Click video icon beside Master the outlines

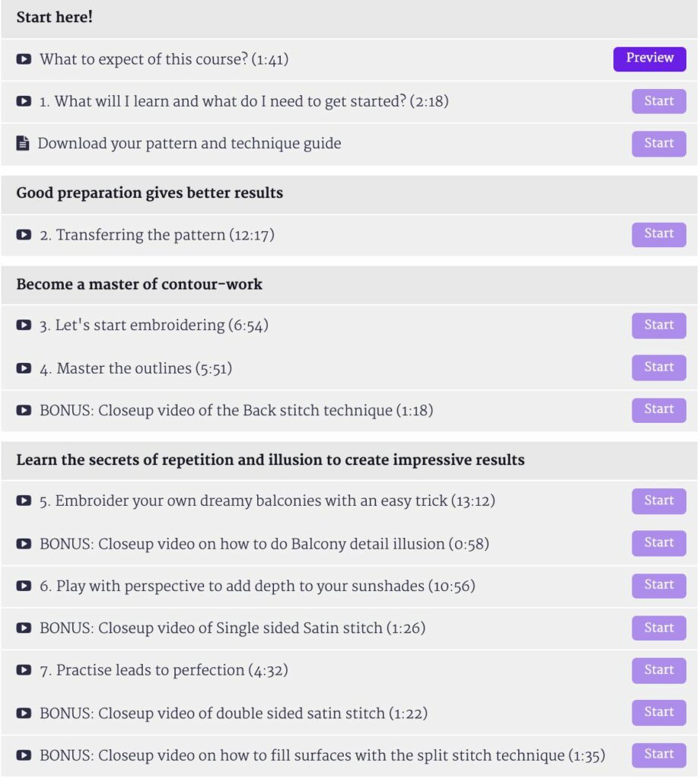point(24,368)
